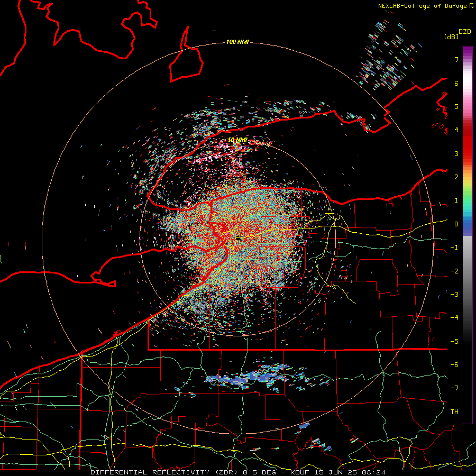
Task: Click the 1 tick on color scale
Action: 456,200
